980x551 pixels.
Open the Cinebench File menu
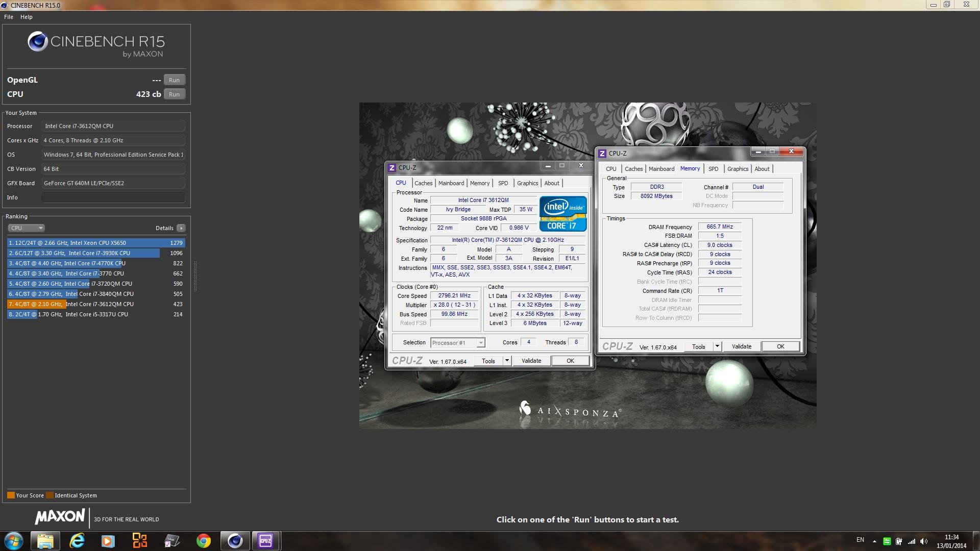(9, 17)
